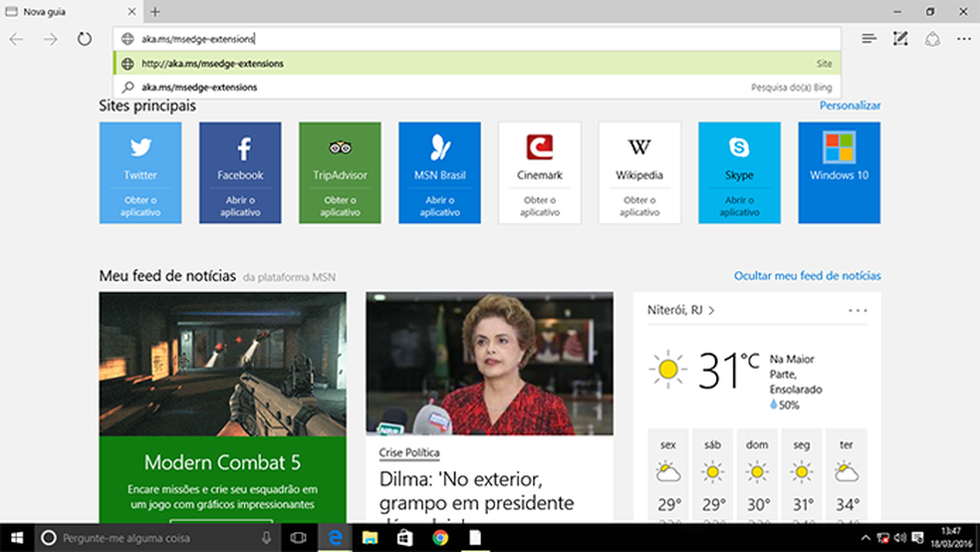The width and height of the screenshot is (980, 552).
Task: Select the dom forecast day
Action: [x=757, y=476]
